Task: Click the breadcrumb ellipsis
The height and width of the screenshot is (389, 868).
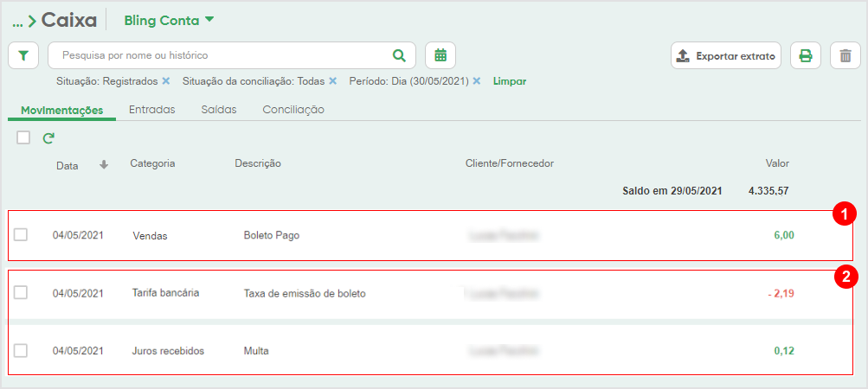Action: point(17,22)
